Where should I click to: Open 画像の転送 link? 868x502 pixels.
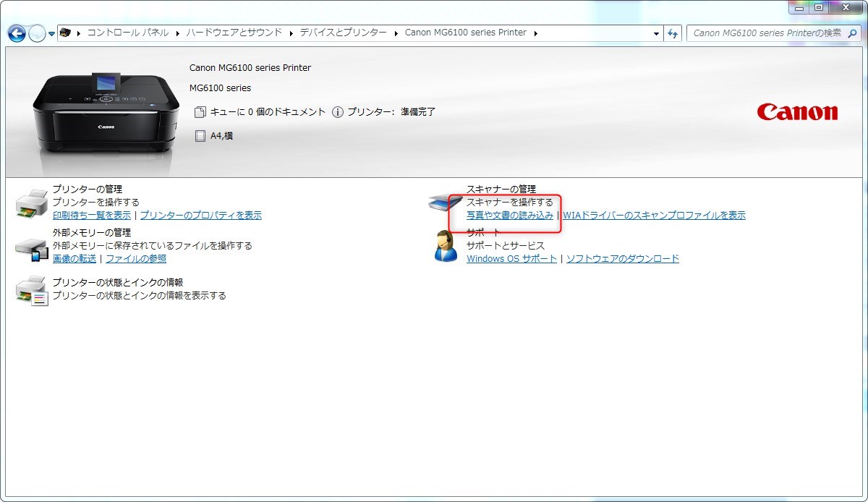coord(75,259)
